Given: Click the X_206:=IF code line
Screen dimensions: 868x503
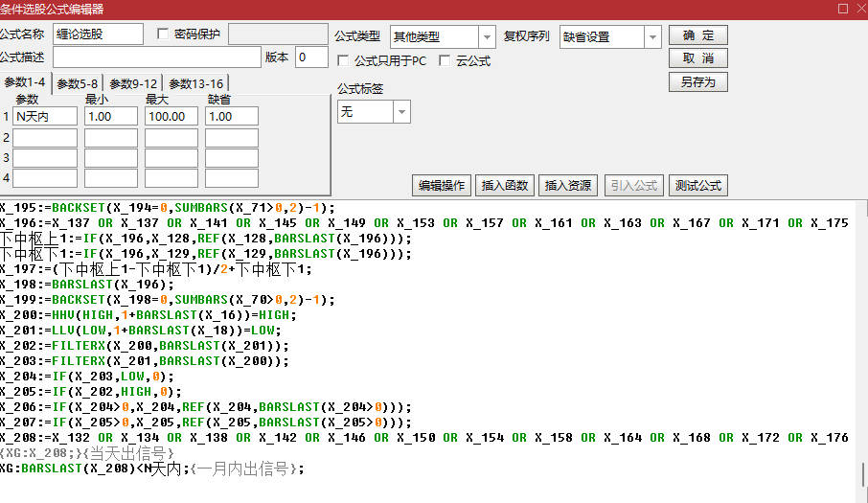Looking at the screenshot, I should coord(205,407).
